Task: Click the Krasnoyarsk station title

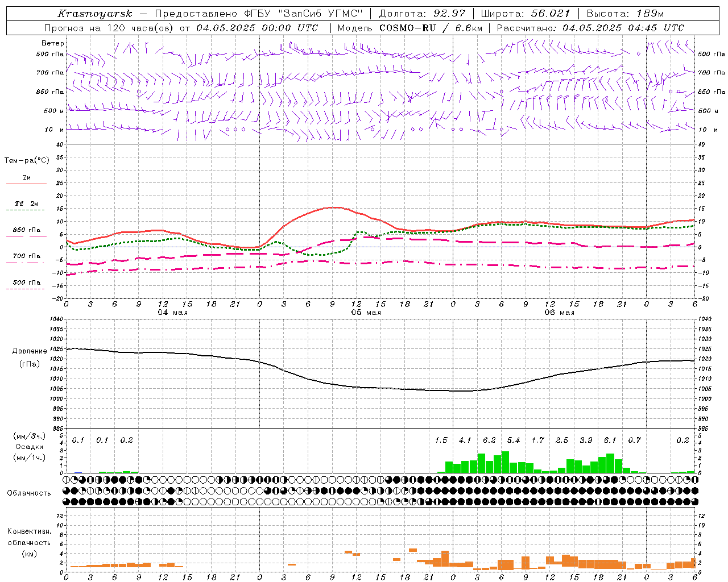Action: point(95,14)
